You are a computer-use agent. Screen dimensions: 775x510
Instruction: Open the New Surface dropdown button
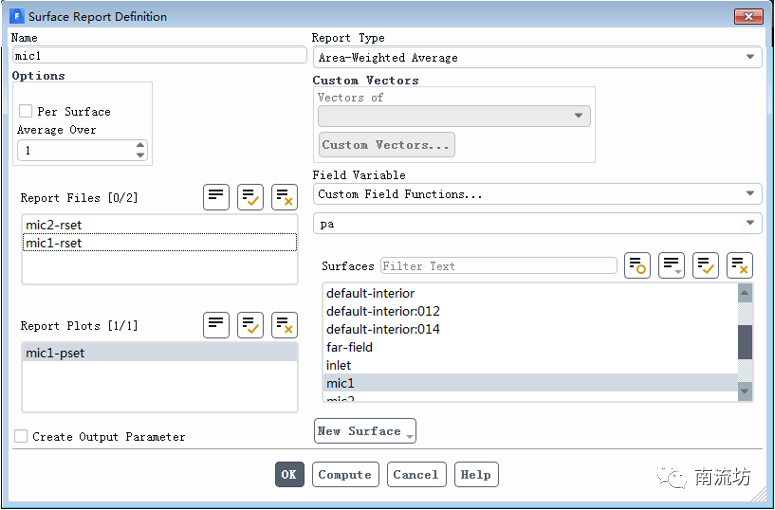[365, 431]
